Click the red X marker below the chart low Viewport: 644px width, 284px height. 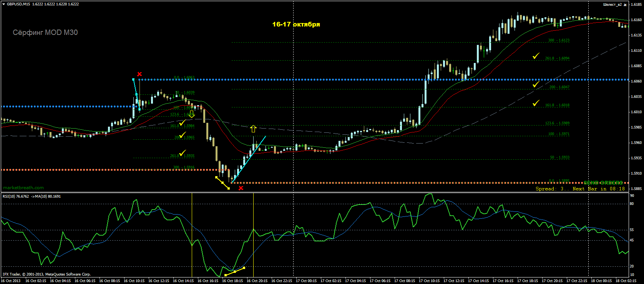click(x=241, y=188)
